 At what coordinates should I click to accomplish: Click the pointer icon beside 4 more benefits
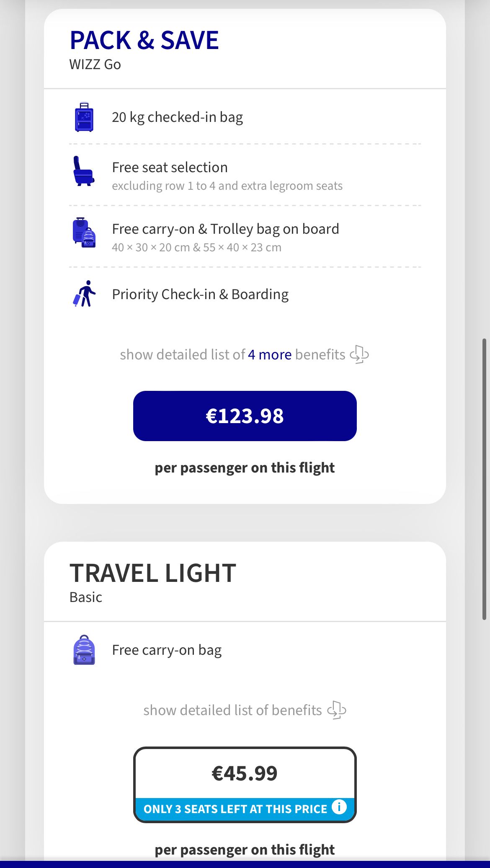pyautogui.click(x=359, y=354)
